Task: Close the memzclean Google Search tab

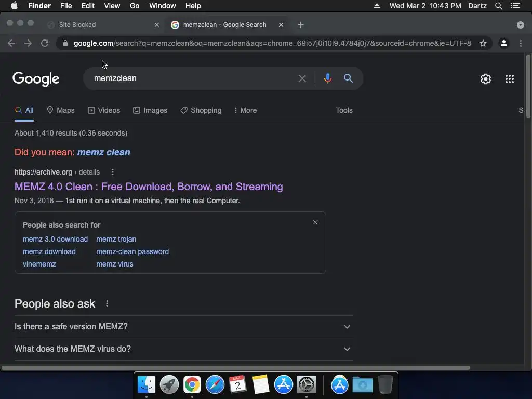Action: pyautogui.click(x=281, y=25)
